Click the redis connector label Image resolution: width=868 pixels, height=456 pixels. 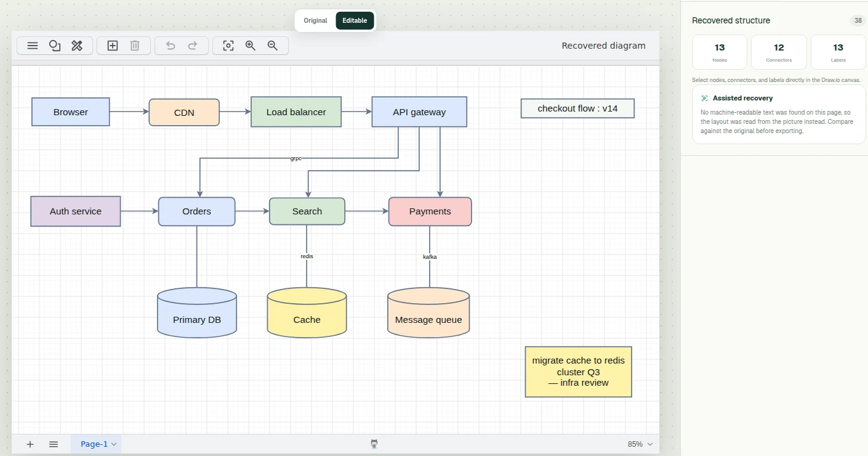pyautogui.click(x=307, y=256)
